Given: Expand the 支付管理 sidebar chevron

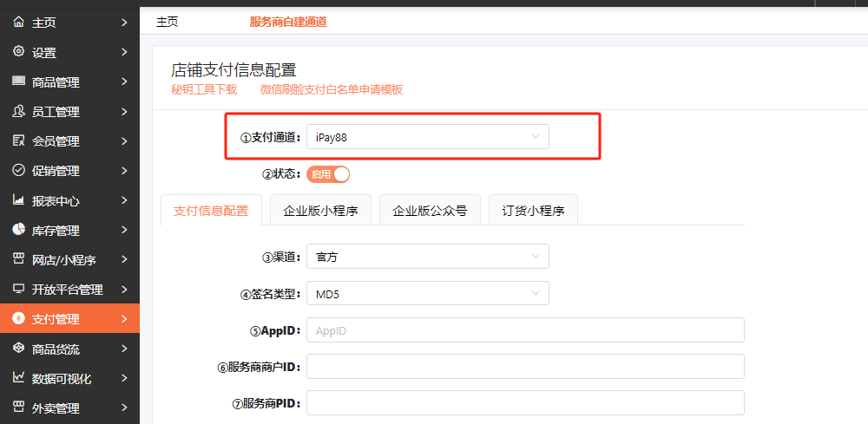Looking at the screenshot, I should coord(124,319).
